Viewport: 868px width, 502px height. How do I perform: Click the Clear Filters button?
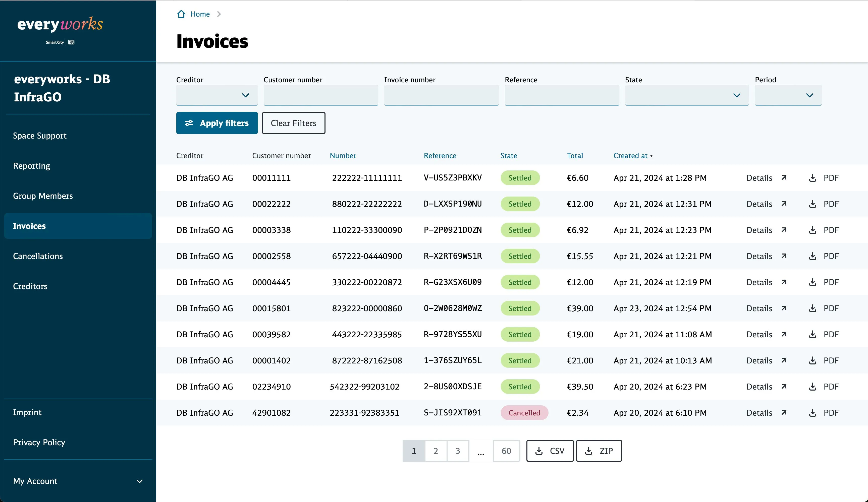point(293,123)
